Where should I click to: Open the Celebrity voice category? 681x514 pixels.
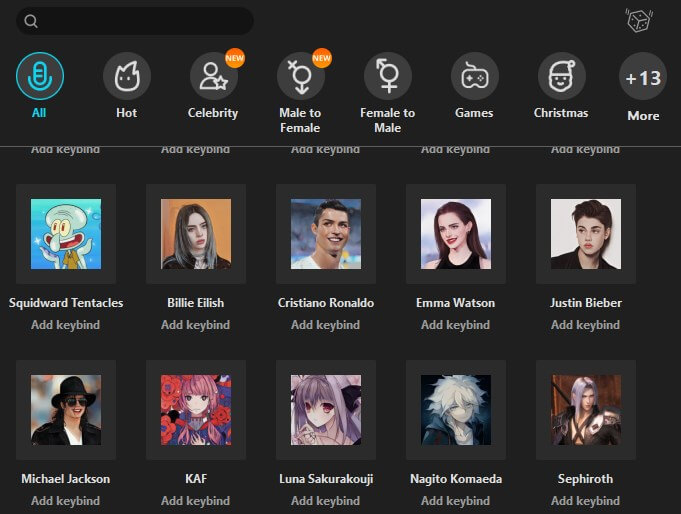click(213, 76)
